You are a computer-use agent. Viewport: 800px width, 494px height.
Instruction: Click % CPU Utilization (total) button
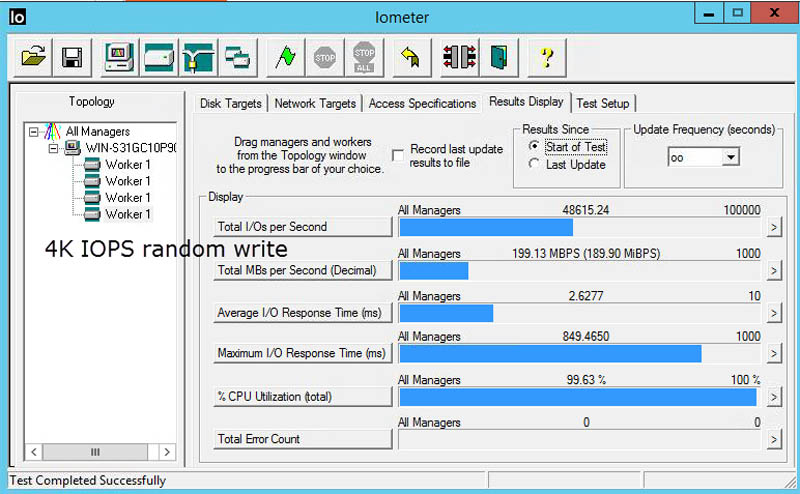point(303,397)
